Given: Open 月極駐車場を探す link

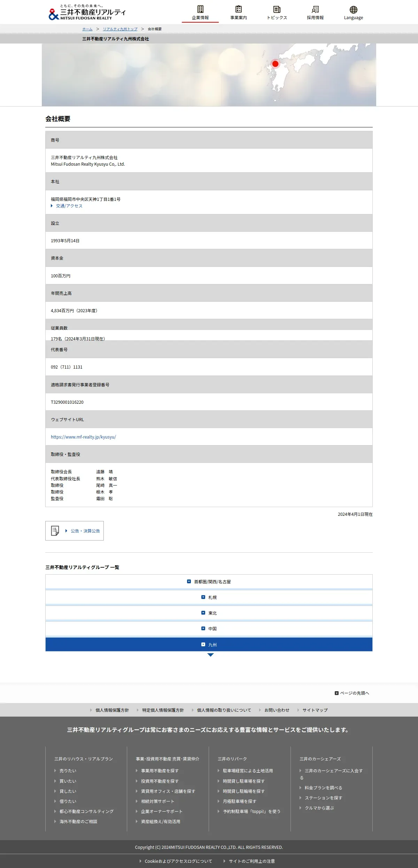Looking at the screenshot, I should [x=240, y=801].
